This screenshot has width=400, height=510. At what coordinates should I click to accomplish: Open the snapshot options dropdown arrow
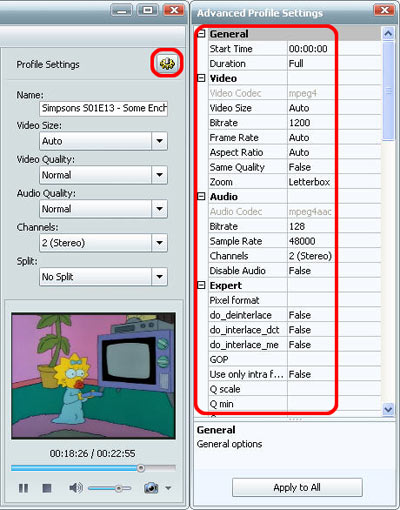point(168,488)
